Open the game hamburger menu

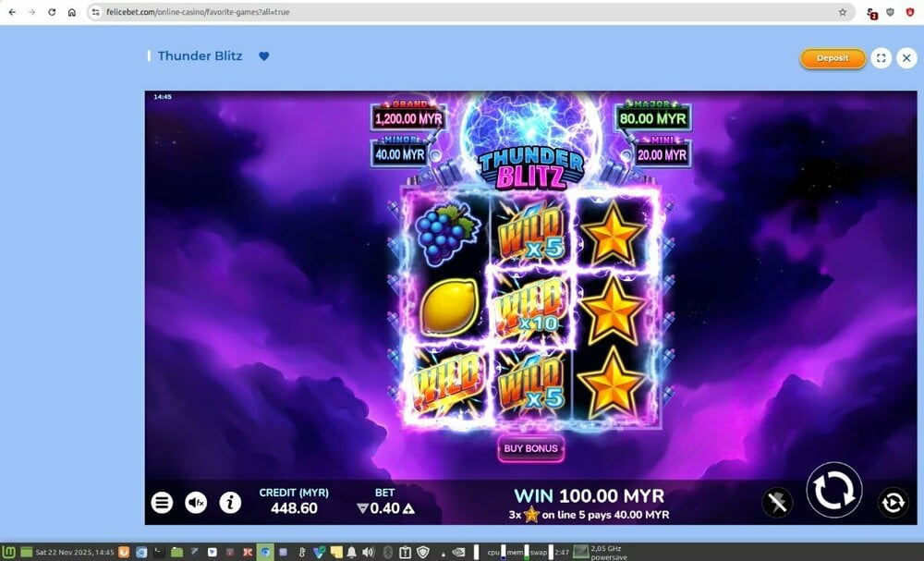click(162, 503)
